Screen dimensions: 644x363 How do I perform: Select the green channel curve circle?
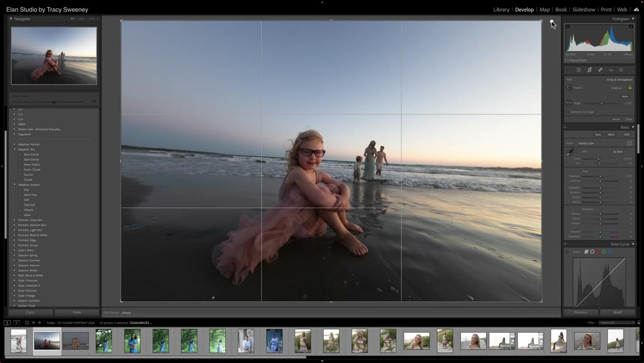click(x=604, y=252)
